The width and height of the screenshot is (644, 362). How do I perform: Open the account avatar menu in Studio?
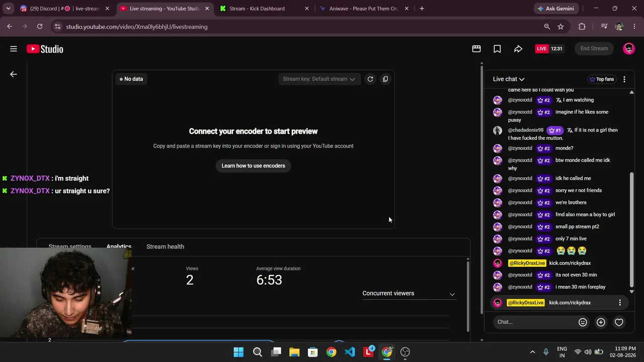[x=629, y=49]
